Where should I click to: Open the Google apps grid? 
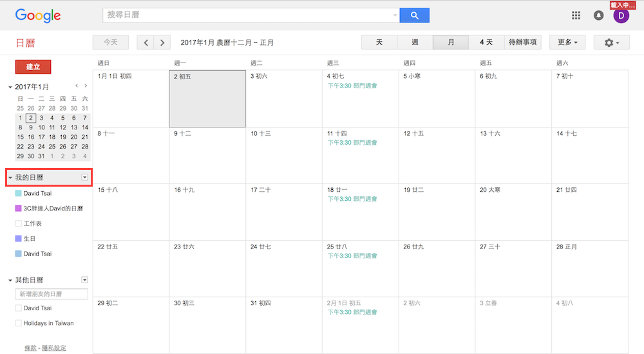click(x=576, y=15)
